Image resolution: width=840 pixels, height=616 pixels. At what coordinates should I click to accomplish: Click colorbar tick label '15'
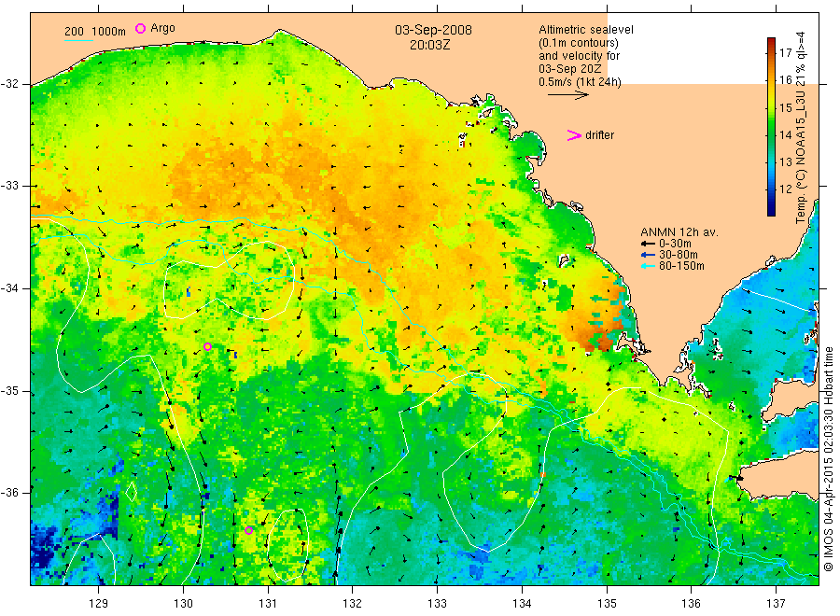tap(785, 107)
